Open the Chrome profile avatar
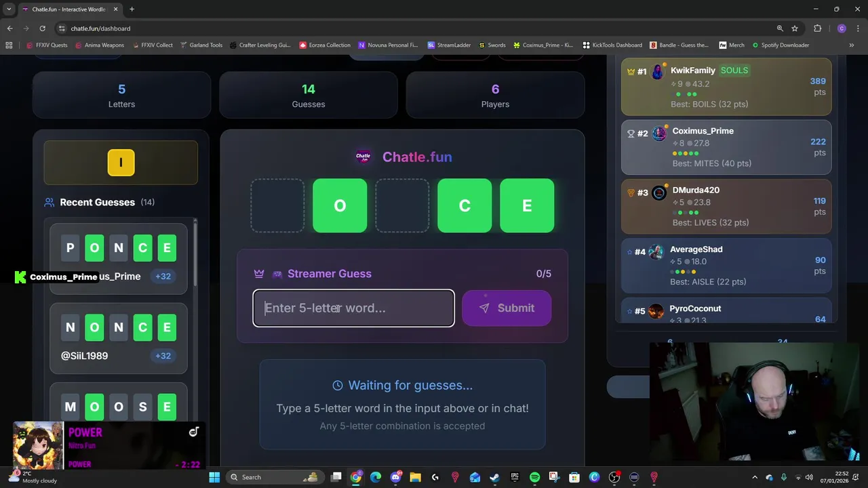The width and height of the screenshot is (868, 488). (x=842, y=28)
